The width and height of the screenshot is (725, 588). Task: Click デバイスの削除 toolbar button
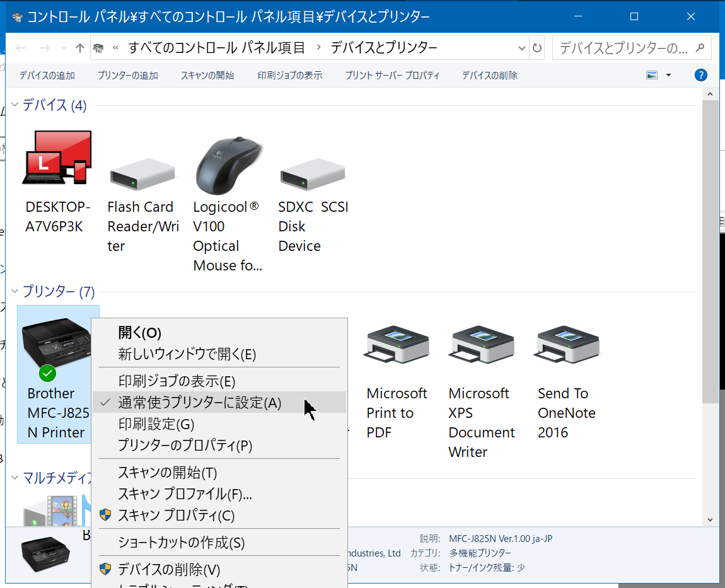pyautogui.click(x=490, y=76)
